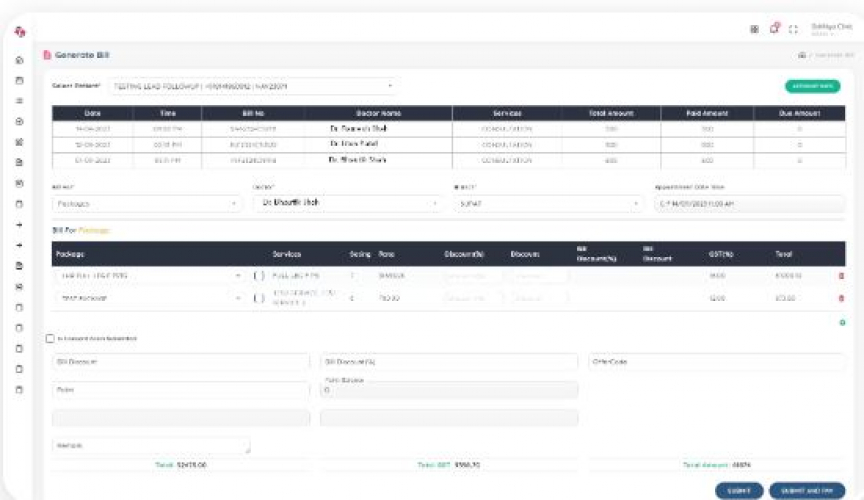Click the Time column header in bills table
This screenshot has height=500, width=864.
tap(168, 113)
